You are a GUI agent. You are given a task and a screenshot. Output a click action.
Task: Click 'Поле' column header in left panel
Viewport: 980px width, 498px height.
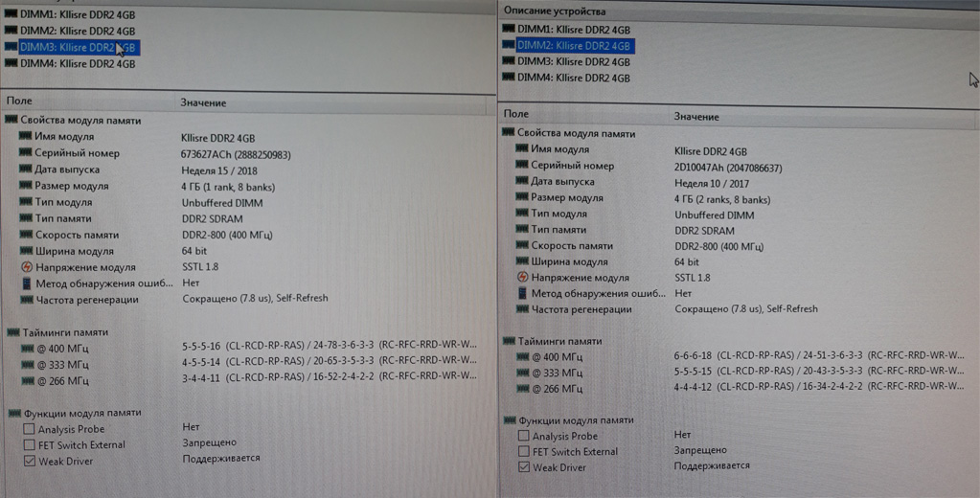pyautogui.click(x=19, y=101)
